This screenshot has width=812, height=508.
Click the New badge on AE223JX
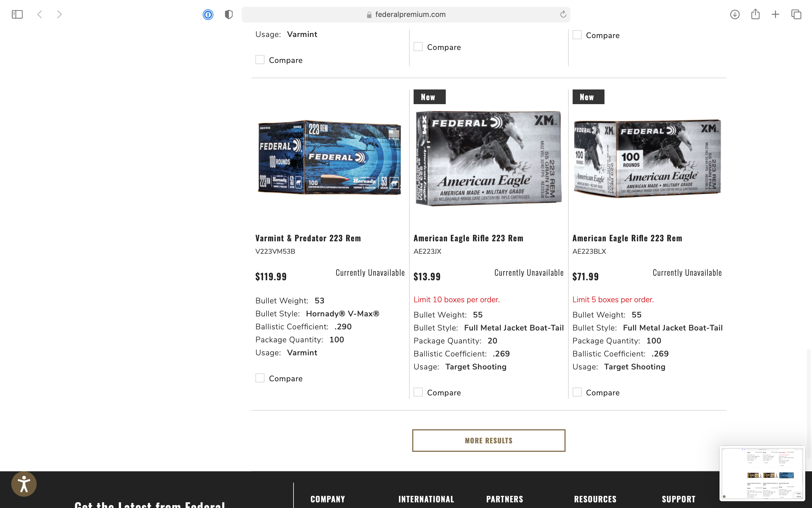click(429, 97)
